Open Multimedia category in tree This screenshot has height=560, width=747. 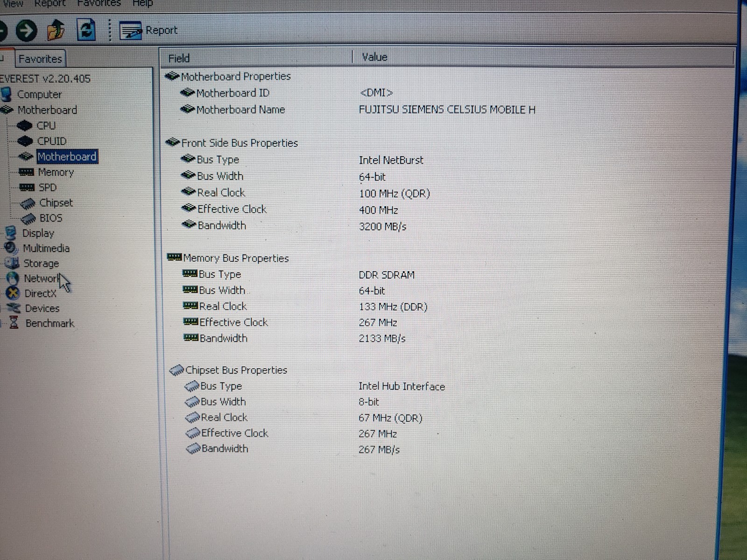(x=46, y=248)
